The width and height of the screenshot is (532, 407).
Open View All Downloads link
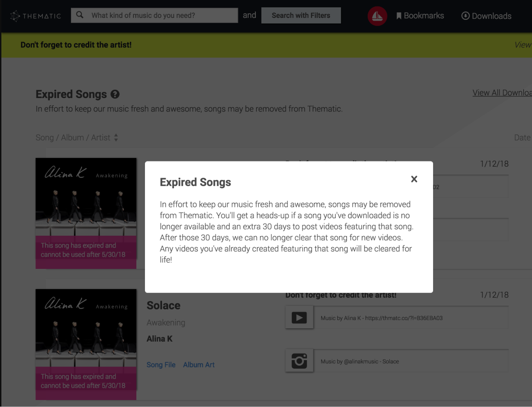pos(502,93)
